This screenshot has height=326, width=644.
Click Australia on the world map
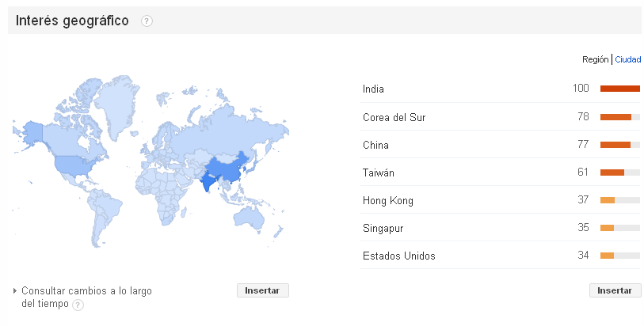pyautogui.click(x=249, y=217)
